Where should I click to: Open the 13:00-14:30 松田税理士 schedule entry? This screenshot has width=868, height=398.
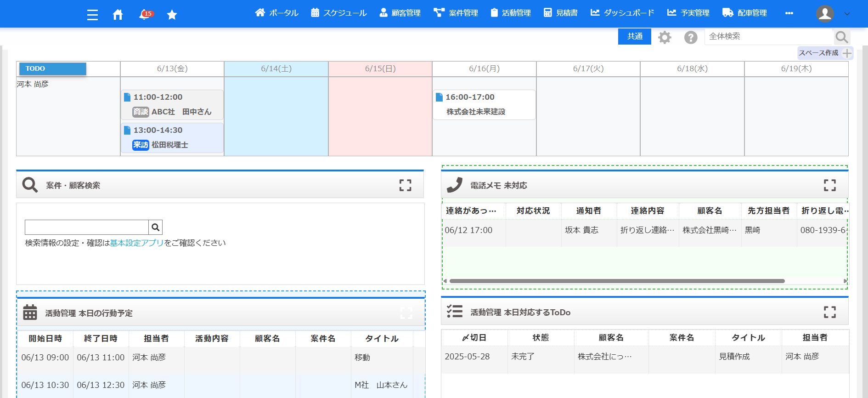tap(172, 137)
